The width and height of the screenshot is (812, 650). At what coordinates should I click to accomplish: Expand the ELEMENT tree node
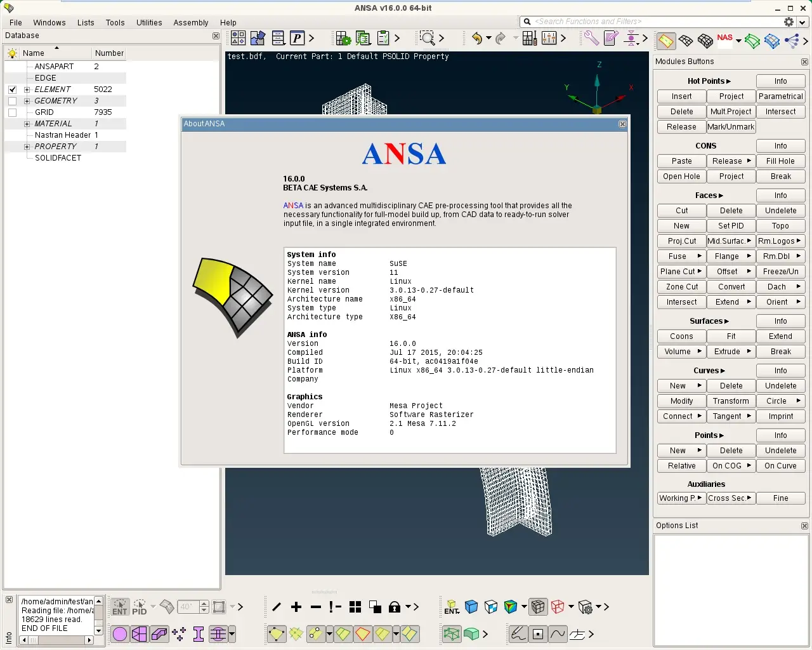click(27, 90)
